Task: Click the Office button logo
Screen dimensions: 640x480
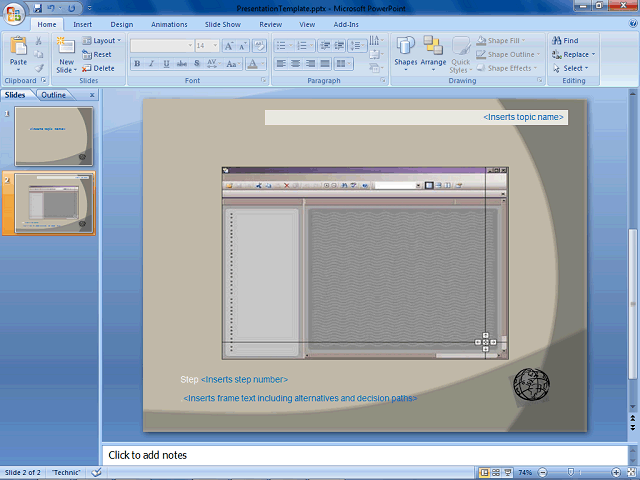Action: [13, 14]
